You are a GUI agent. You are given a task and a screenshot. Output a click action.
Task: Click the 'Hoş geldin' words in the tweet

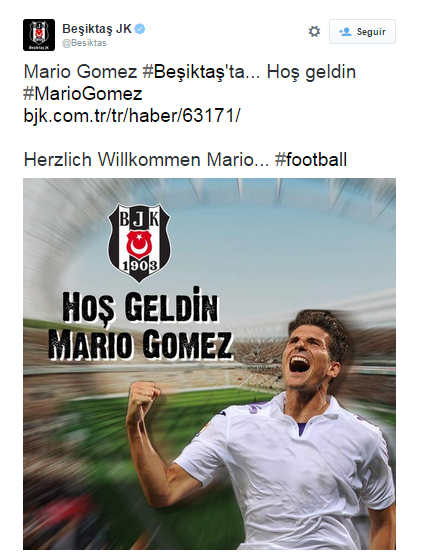tap(311, 72)
